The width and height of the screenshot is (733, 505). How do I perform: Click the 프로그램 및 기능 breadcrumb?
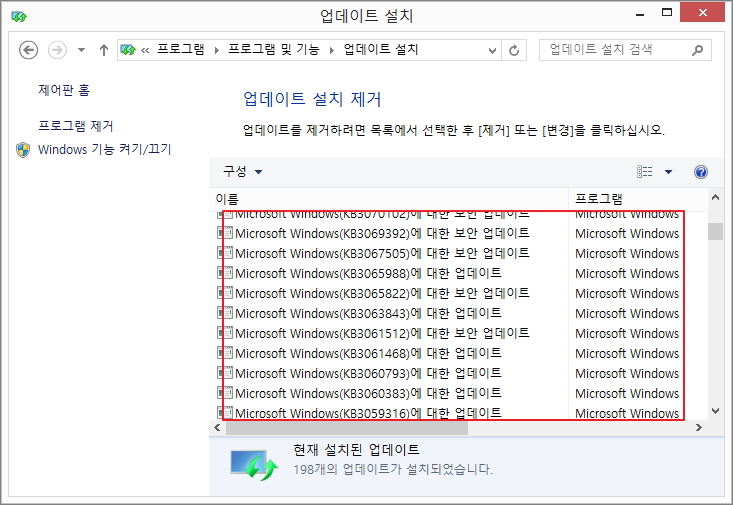coord(274,50)
